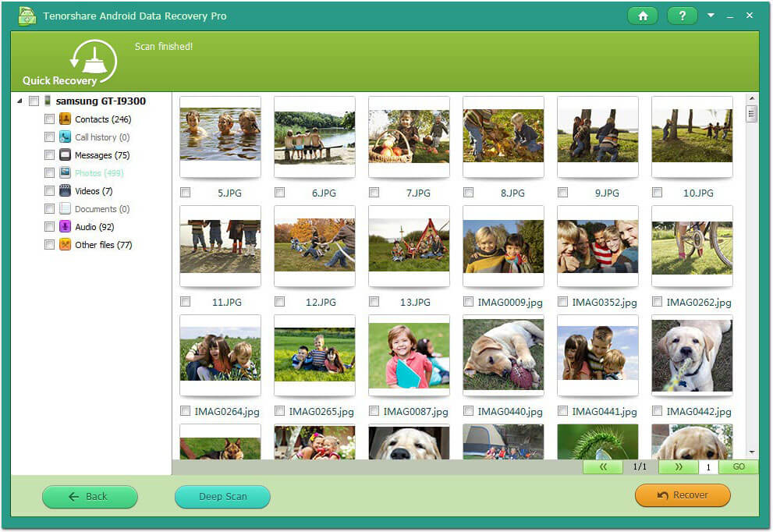773x532 pixels.
Task: Click the Back button
Action: coord(90,496)
